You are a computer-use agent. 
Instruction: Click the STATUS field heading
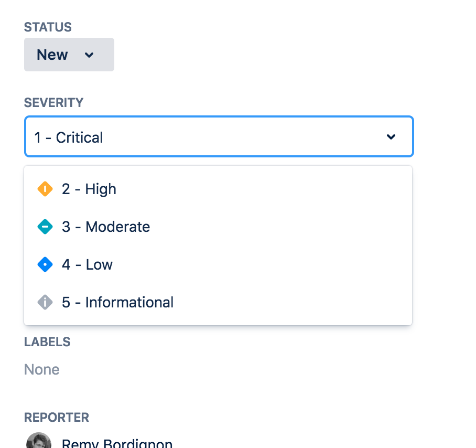(48, 27)
